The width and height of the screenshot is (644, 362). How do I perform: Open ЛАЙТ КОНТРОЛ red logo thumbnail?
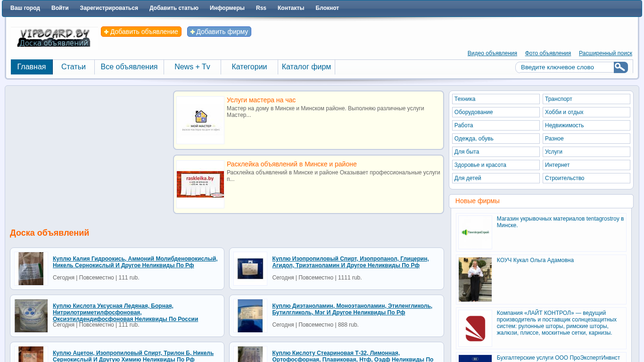(x=475, y=329)
